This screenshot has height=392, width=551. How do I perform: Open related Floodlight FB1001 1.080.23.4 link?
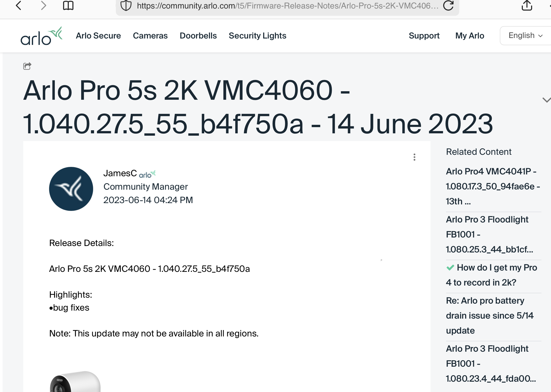coord(491,364)
